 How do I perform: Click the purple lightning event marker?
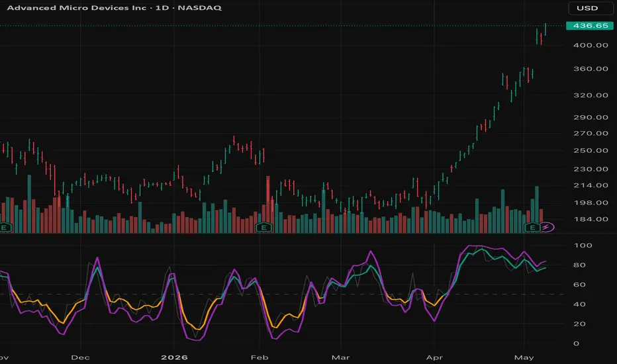(x=547, y=227)
